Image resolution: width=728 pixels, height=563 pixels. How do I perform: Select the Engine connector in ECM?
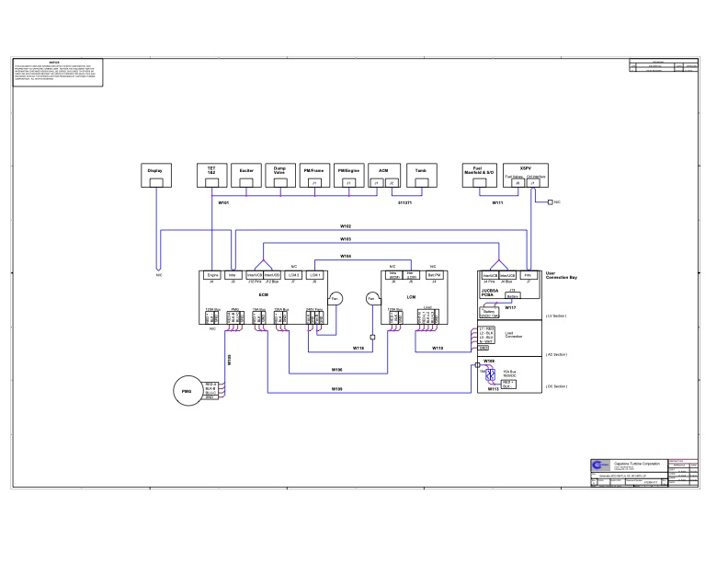pyautogui.click(x=212, y=275)
